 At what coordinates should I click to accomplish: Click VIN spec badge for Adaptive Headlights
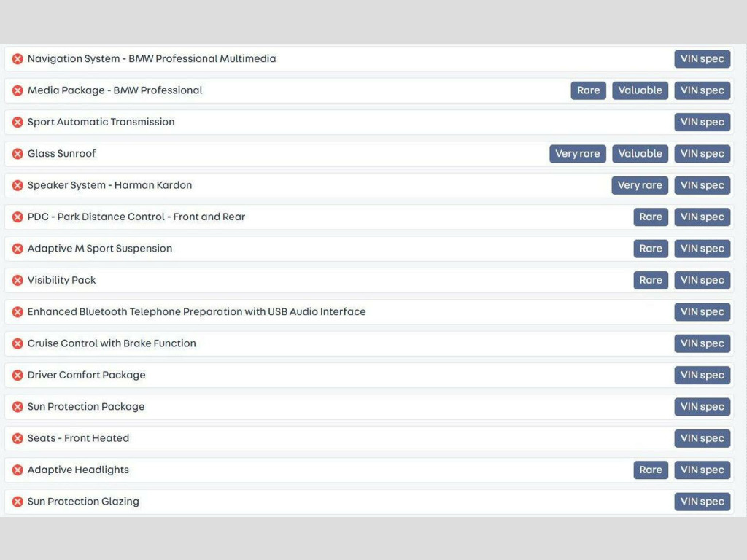pyautogui.click(x=702, y=470)
